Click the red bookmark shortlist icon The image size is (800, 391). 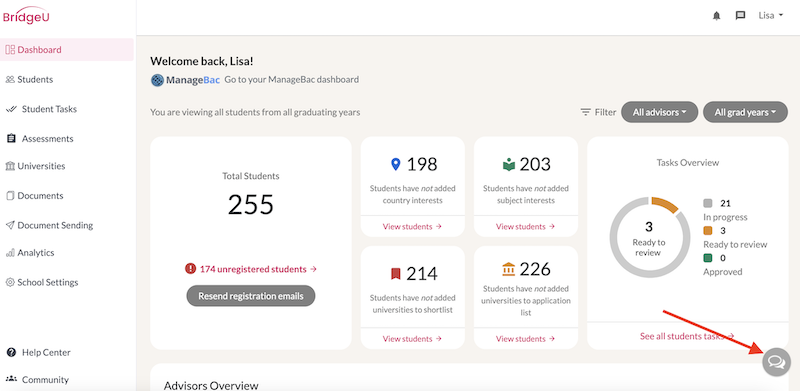click(x=395, y=274)
